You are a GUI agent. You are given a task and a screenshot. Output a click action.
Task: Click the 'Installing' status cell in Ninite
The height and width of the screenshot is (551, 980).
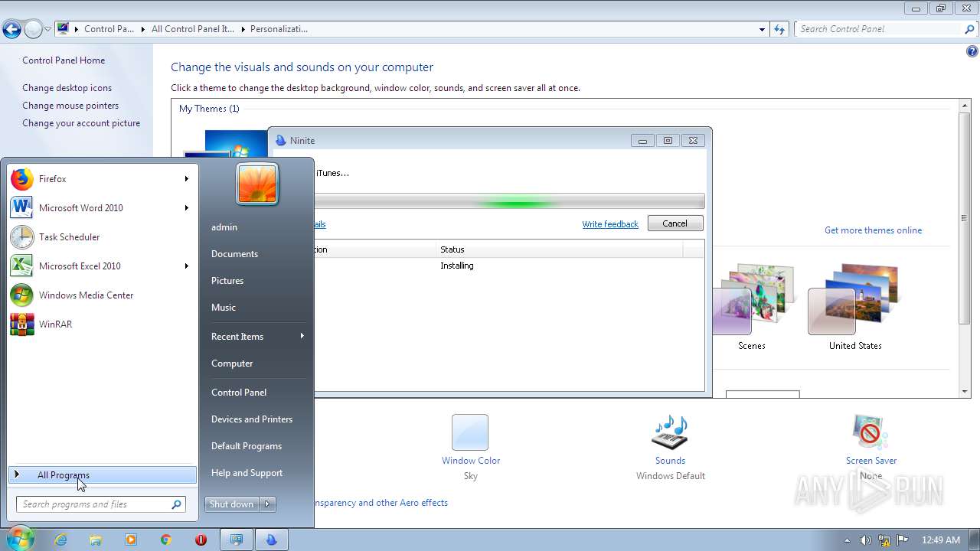[457, 266]
